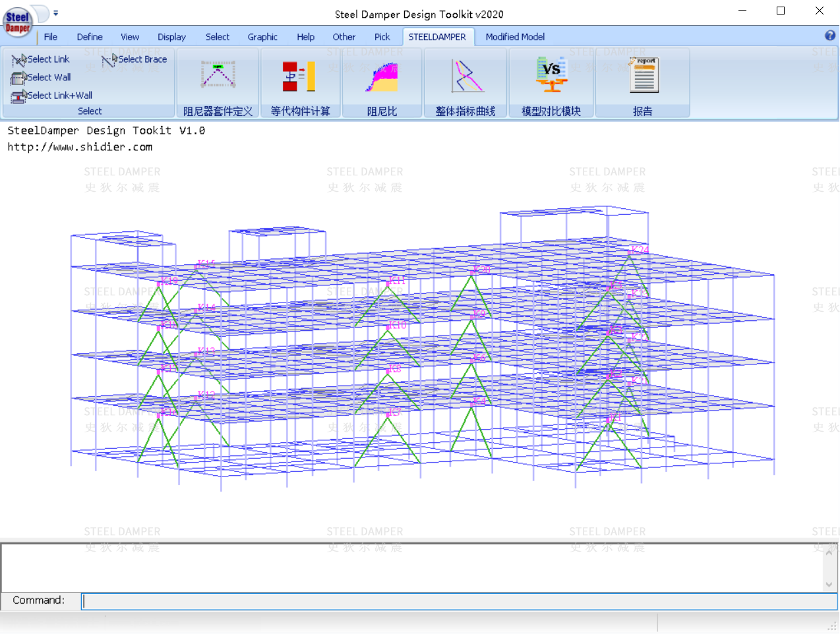
Task: Open the Display menu
Action: tap(171, 37)
